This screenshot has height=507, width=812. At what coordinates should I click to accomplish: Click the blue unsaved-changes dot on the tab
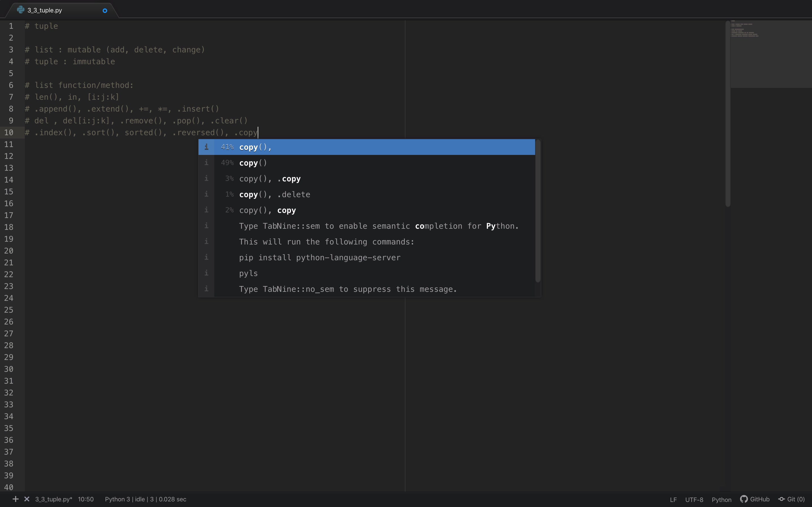(104, 11)
